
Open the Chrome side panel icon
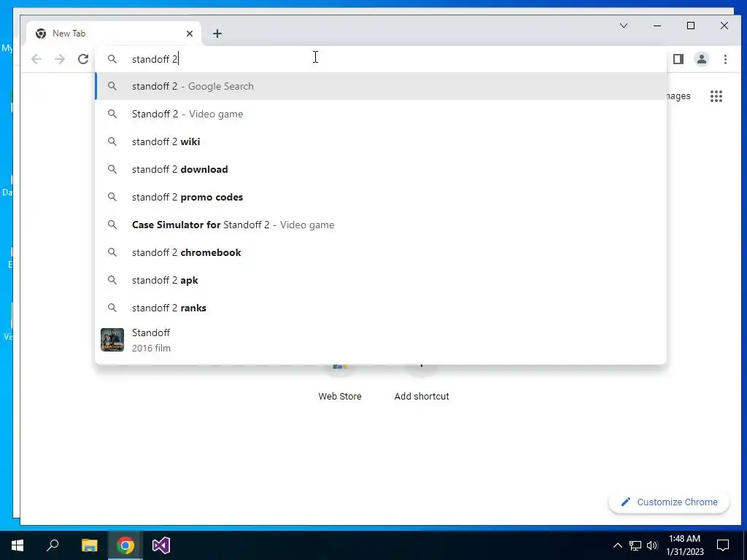point(678,59)
